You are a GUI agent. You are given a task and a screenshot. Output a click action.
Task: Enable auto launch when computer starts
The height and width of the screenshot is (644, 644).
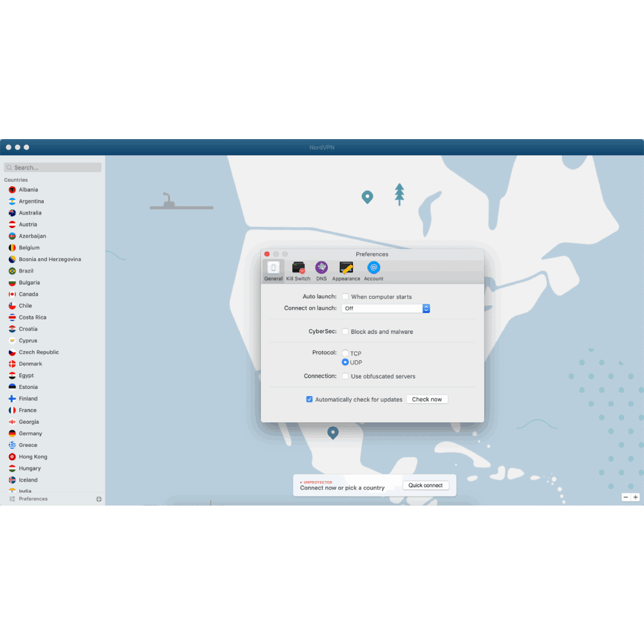[x=345, y=296]
